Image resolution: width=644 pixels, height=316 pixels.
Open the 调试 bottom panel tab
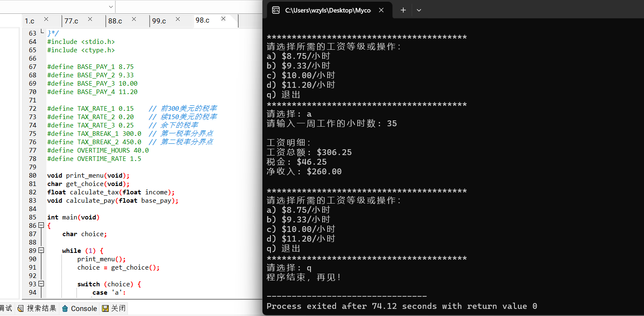click(x=6, y=308)
